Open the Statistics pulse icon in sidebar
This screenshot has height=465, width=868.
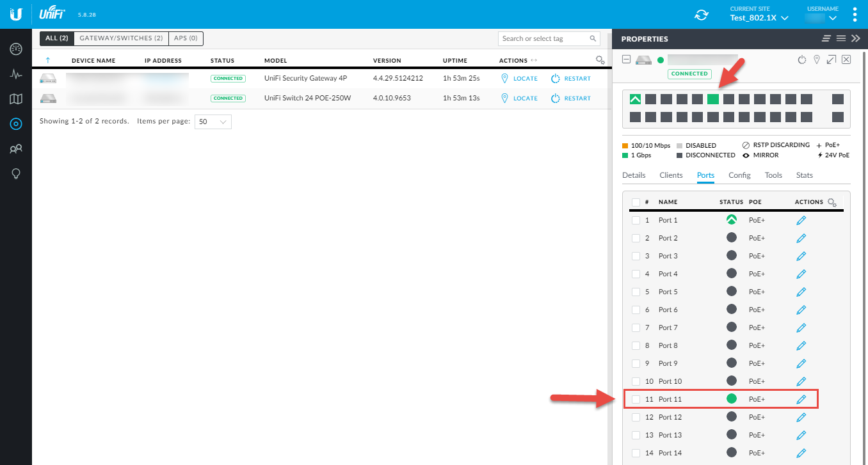point(16,74)
